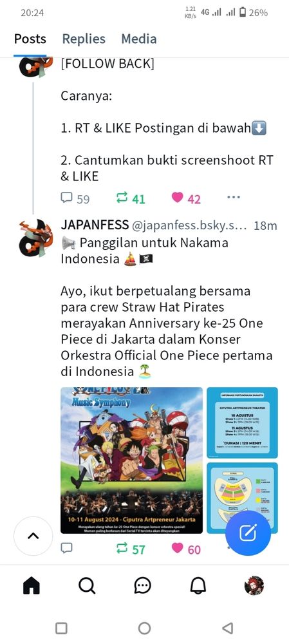Open the One Piece Music Symphony poster image

(x=131, y=460)
